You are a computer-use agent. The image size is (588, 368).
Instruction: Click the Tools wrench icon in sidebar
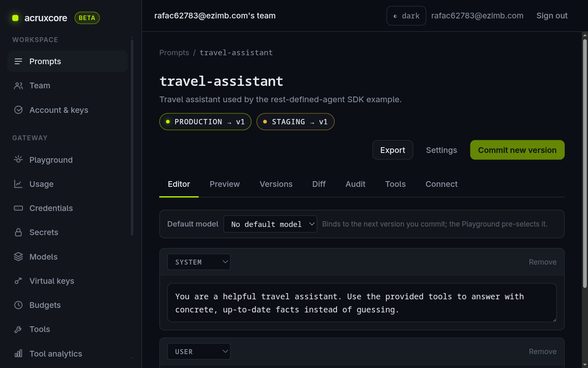coord(18,329)
